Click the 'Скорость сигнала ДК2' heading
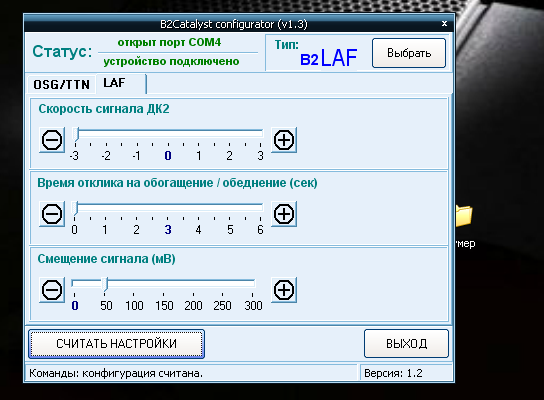544x400 pixels. point(104,109)
